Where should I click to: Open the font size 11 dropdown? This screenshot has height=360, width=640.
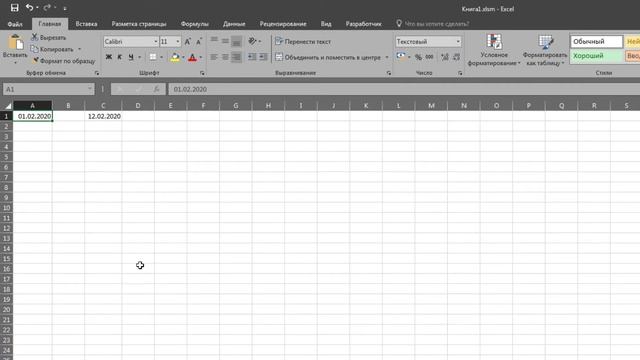(178, 42)
